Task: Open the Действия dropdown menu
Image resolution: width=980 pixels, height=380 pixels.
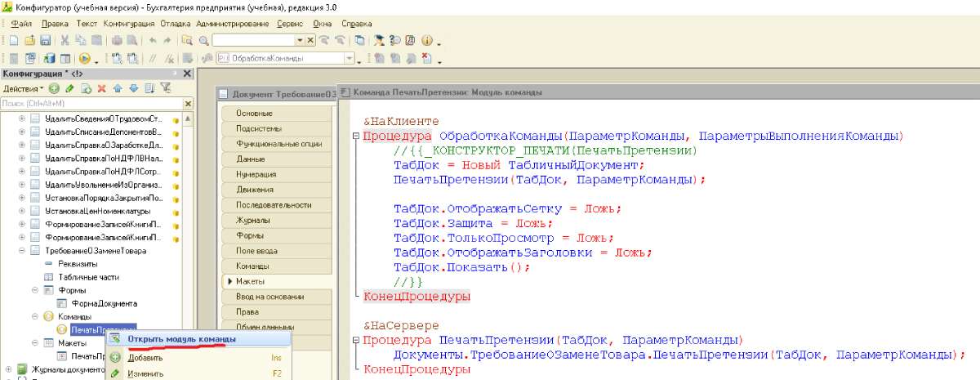Action: [x=24, y=87]
